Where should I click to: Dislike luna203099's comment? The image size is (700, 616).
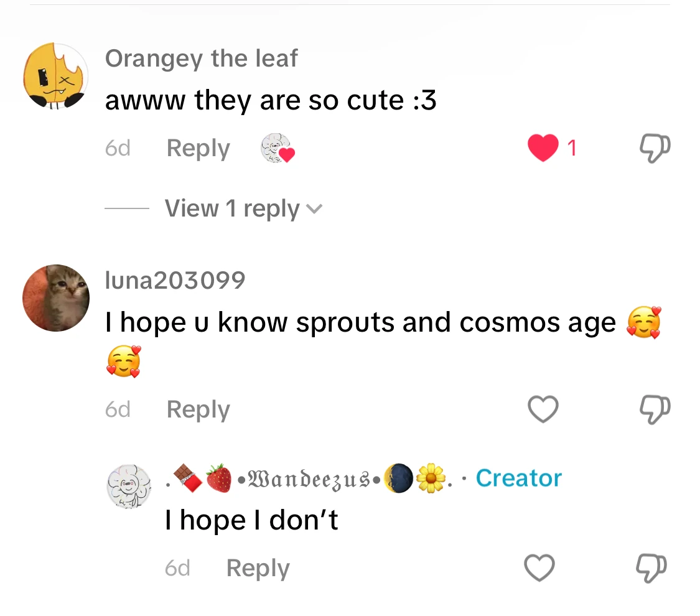654,409
